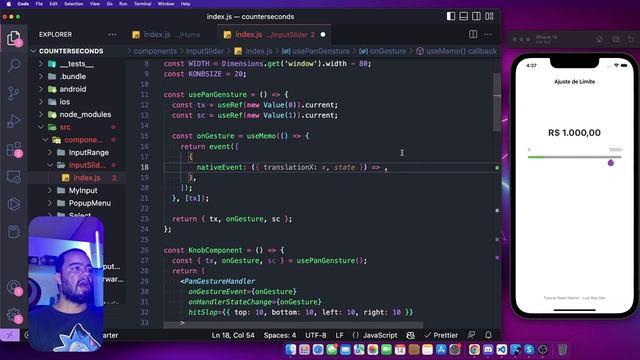Open the Selection menu
This screenshot has width=640, height=360.
[73, 4]
